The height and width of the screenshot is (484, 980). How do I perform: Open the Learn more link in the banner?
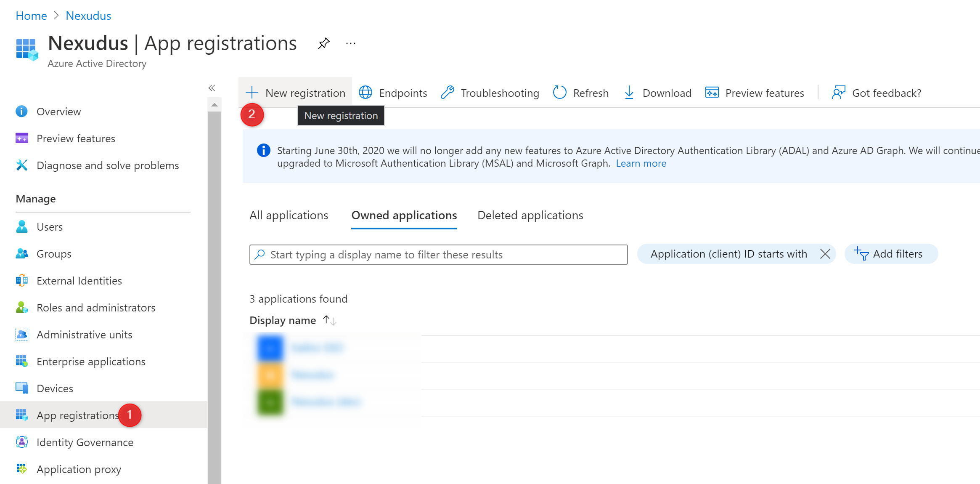click(641, 163)
